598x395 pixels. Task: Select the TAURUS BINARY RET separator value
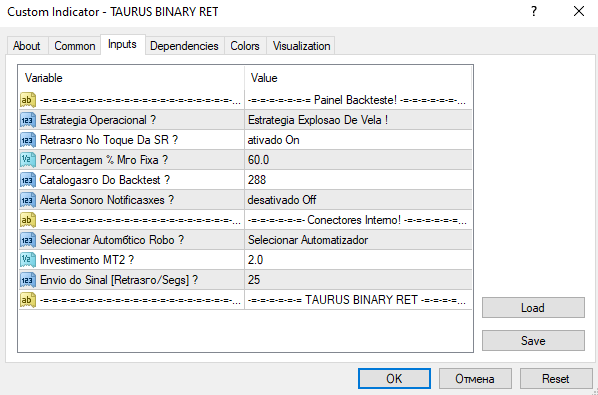357,300
